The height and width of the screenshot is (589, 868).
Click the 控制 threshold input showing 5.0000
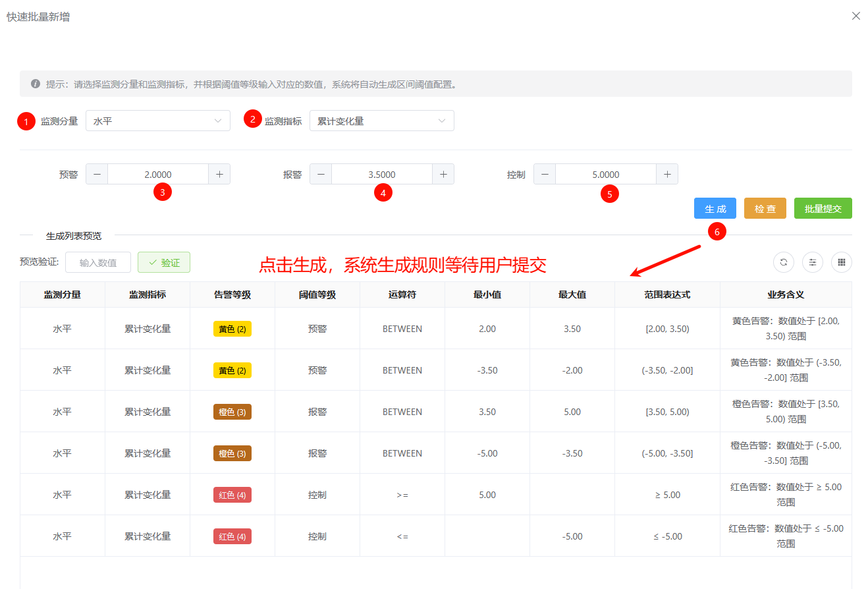tap(606, 175)
